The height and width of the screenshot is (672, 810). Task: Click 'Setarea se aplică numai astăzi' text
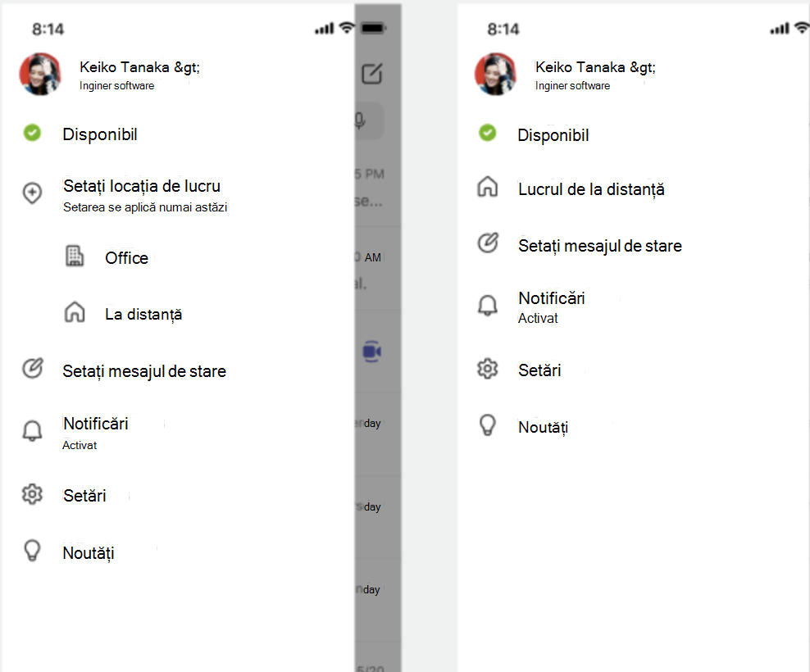(x=145, y=207)
